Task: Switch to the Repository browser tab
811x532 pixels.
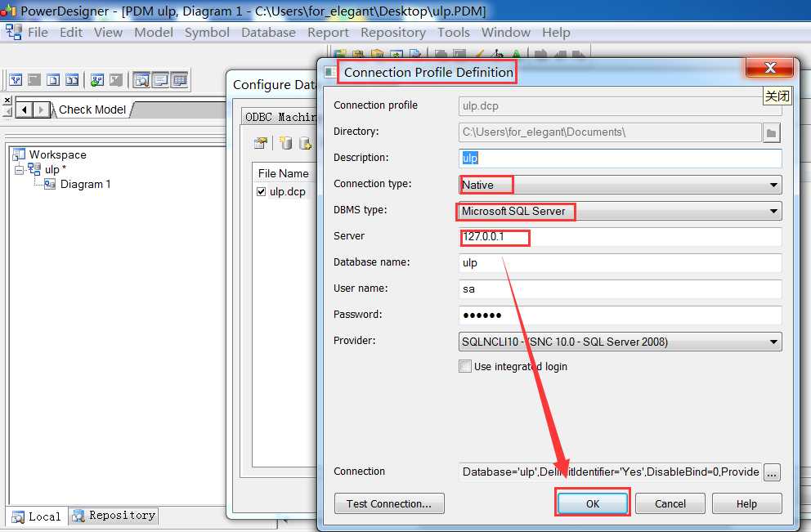Action: [x=114, y=516]
